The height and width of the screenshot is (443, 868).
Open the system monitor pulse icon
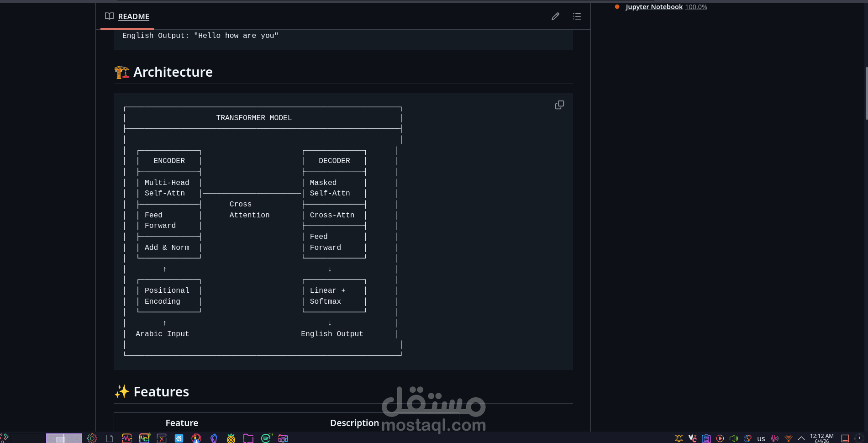[127, 438]
